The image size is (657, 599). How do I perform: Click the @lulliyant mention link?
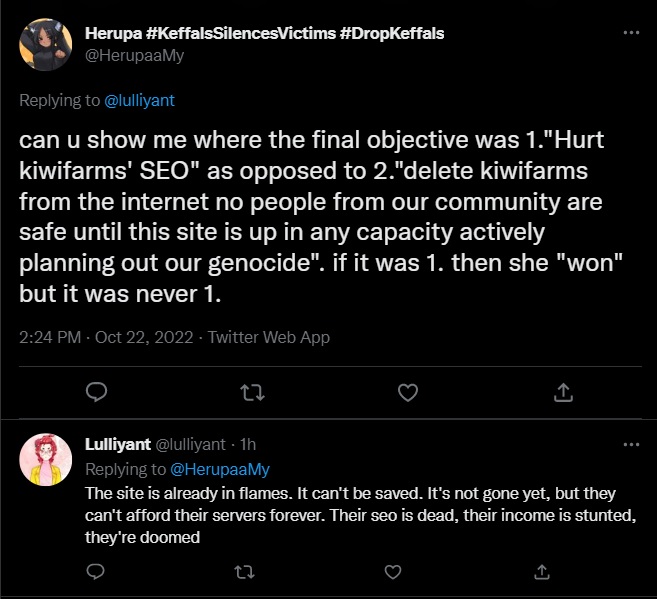click(x=140, y=100)
